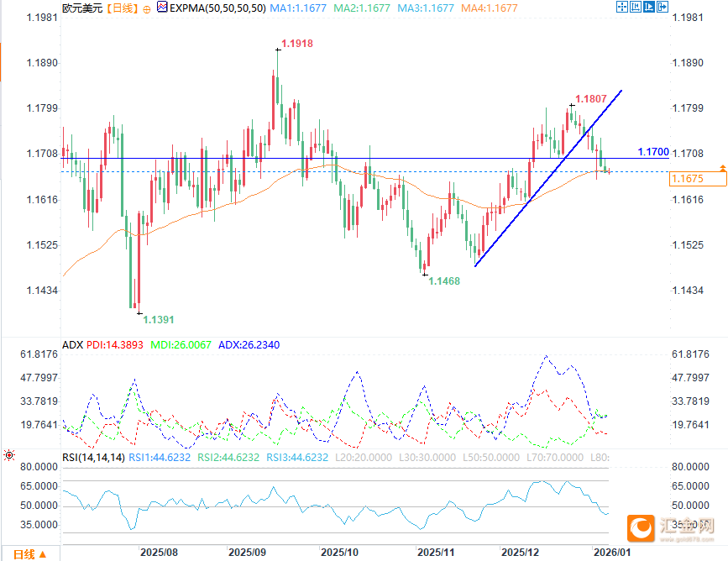This screenshot has width=728, height=561.
Task: Click the RSI1:44.6232 value
Action: (160, 458)
